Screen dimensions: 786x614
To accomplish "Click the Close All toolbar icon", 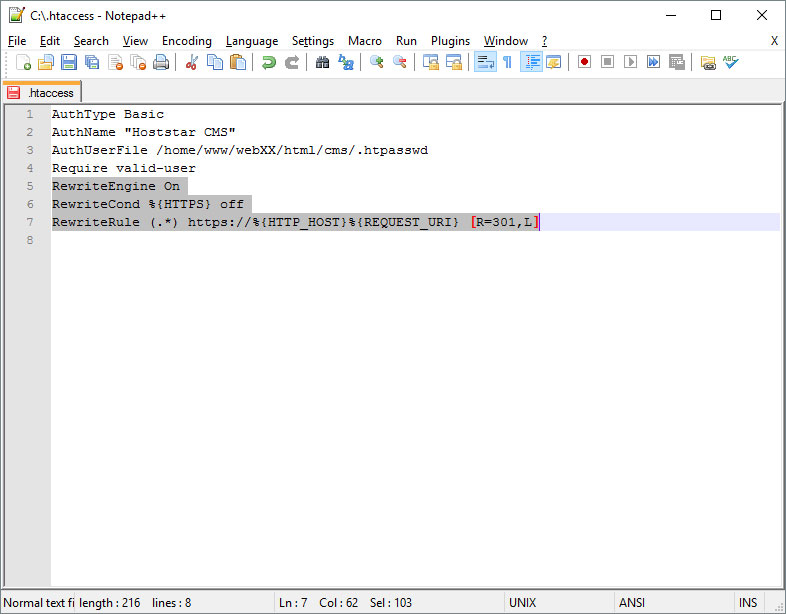I will [x=138, y=62].
